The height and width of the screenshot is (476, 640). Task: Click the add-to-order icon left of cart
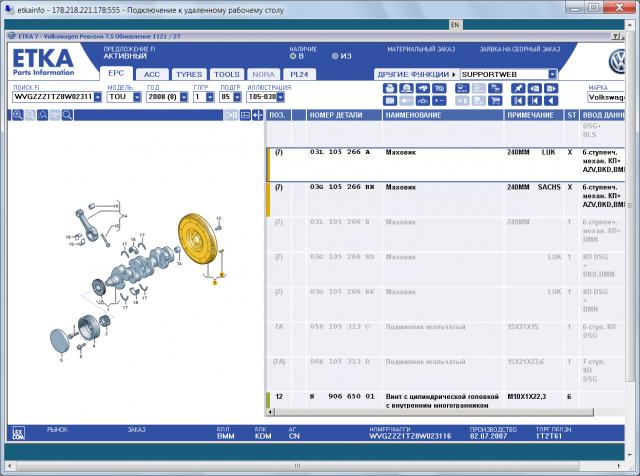478,100
